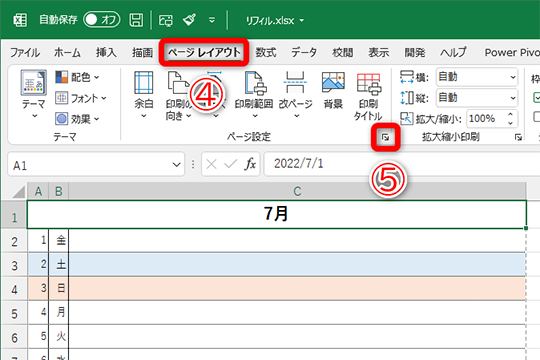Click the 余白 margins button
540x360 pixels.
point(144,95)
